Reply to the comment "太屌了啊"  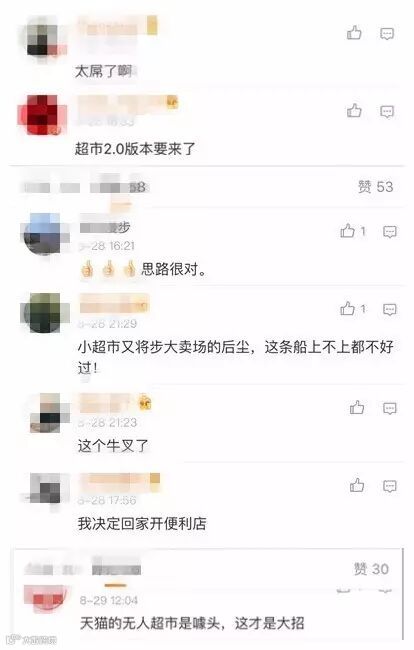click(387, 34)
